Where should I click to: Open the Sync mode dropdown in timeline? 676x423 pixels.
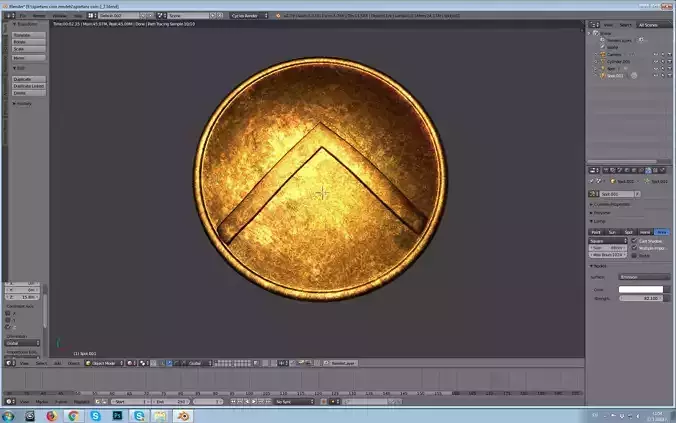coord(294,401)
